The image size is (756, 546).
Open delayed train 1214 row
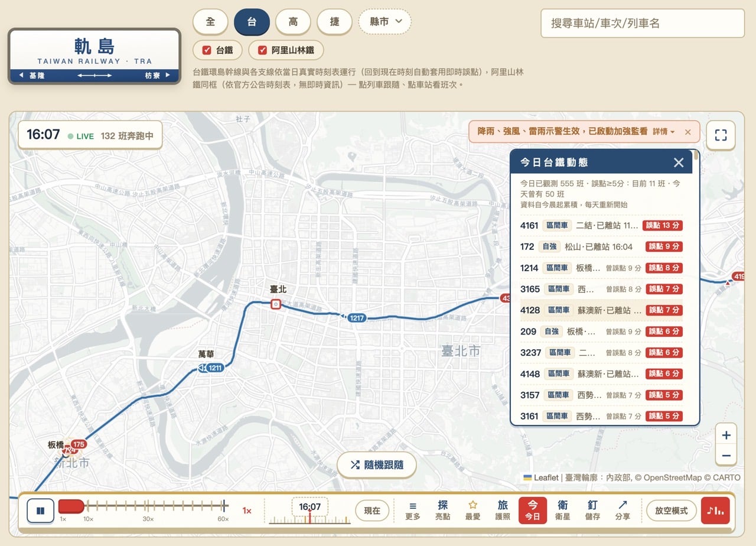tap(601, 268)
